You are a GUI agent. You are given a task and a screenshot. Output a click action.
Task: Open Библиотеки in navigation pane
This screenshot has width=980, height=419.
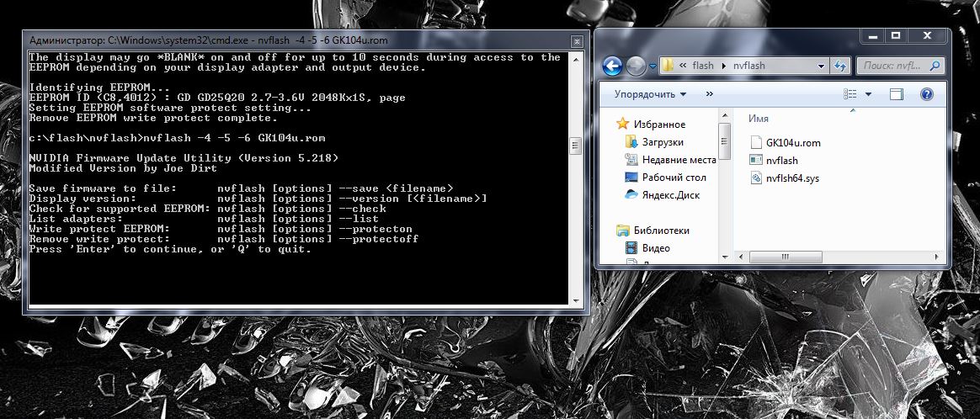661,231
